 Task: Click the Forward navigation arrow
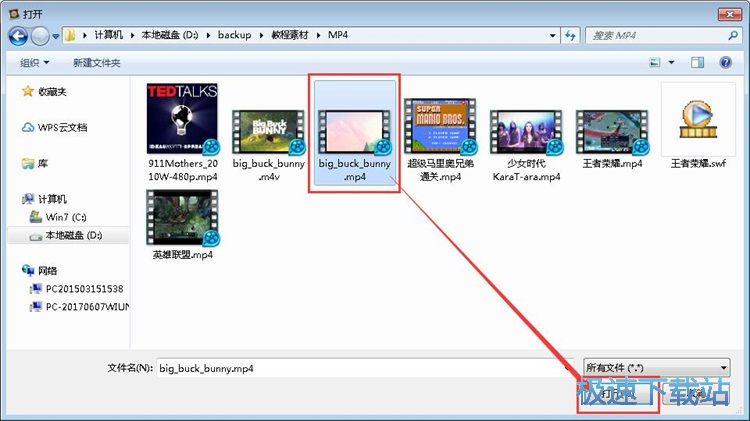40,36
